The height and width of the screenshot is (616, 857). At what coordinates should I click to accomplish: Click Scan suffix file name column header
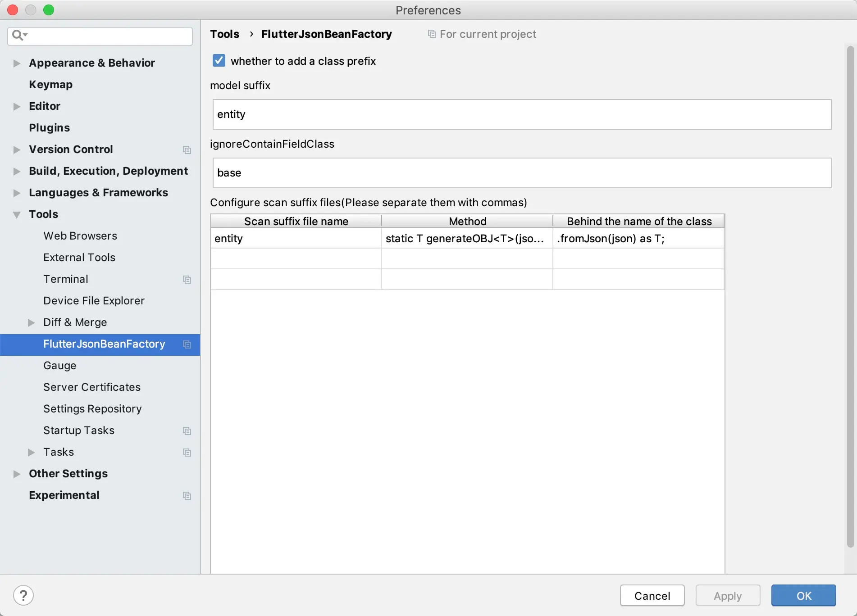point(296,221)
